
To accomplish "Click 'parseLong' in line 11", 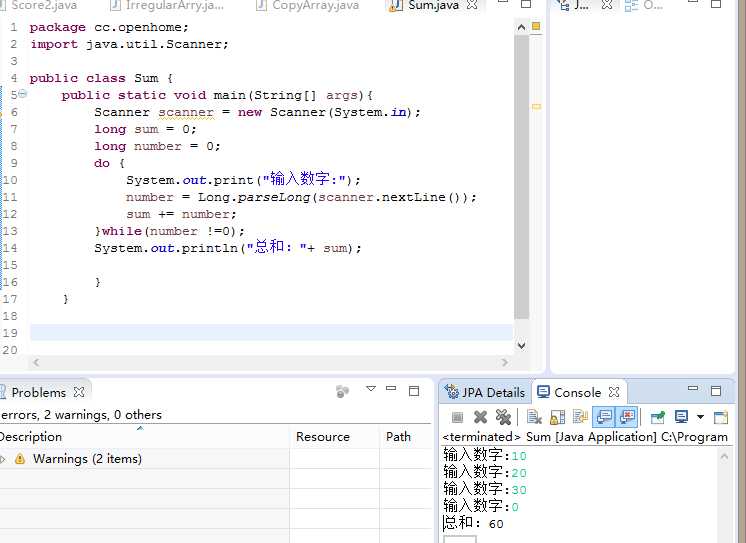I will tap(274, 197).
